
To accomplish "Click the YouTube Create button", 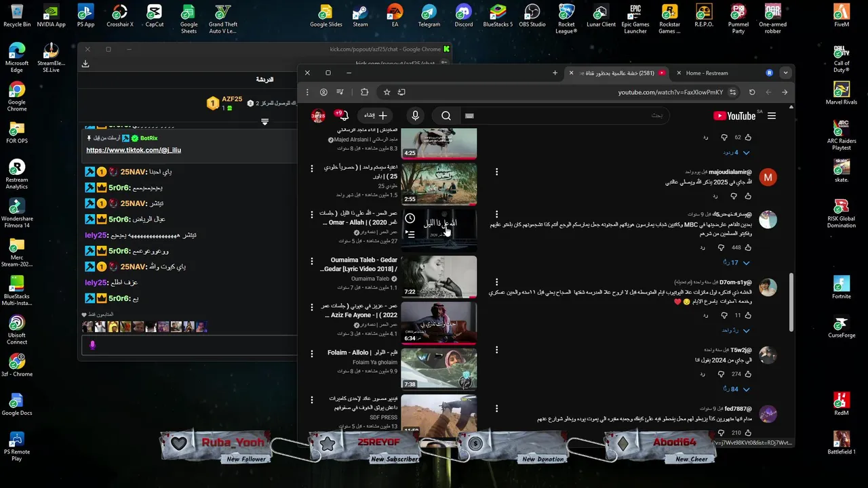I will (x=375, y=116).
